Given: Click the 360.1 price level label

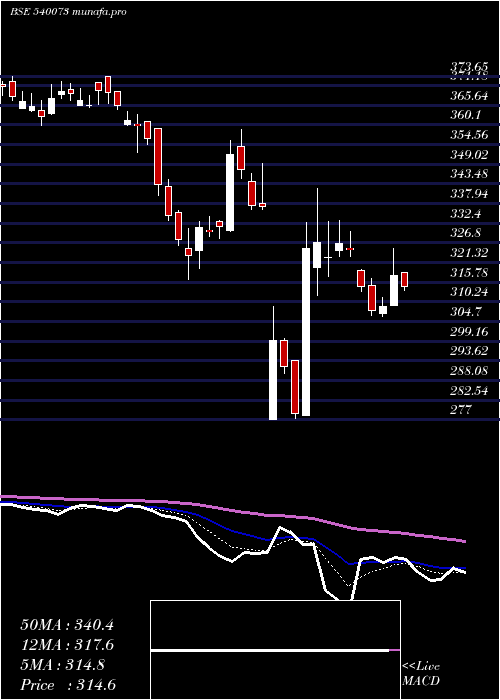Looking at the screenshot, I should (x=465, y=115).
